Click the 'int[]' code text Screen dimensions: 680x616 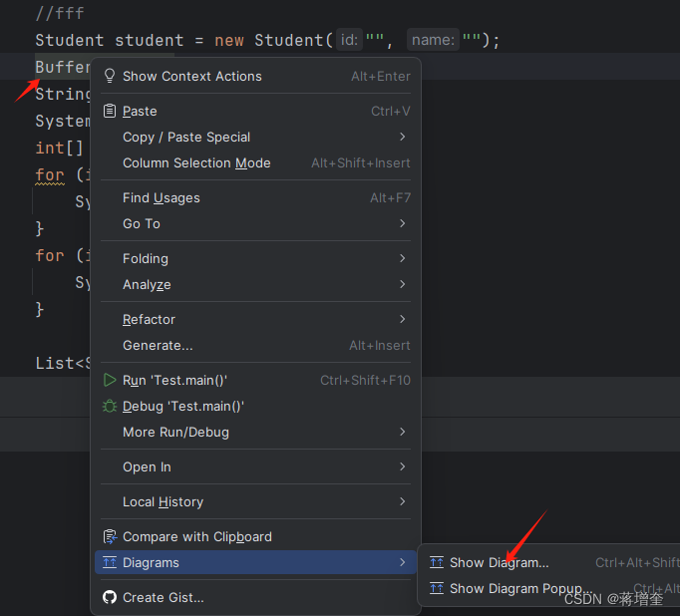(59, 148)
